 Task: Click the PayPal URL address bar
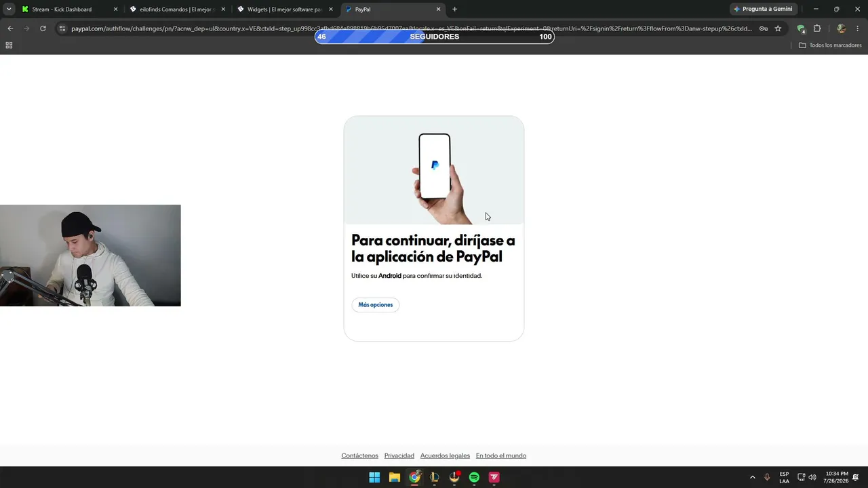tap(411, 28)
